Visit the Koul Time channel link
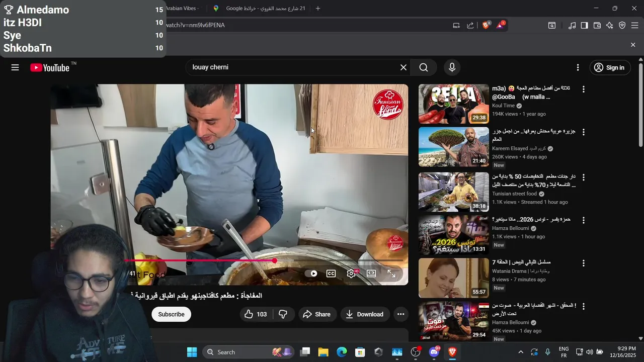Image resolution: width=644 pixels, height=362 pixels. click(x=503, y=106)
